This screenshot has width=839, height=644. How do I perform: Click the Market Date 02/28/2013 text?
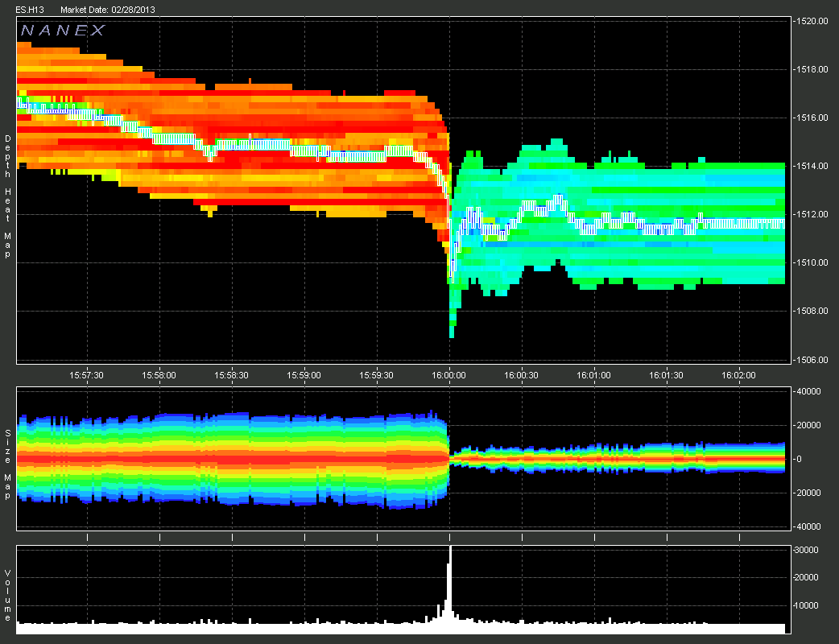pos(108,10)
